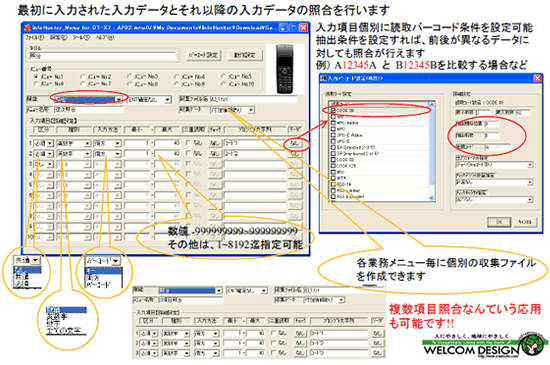This screenshot has width=550, height=365.
Task: Click row 1 最大 field in the main window
Action: 168,143
